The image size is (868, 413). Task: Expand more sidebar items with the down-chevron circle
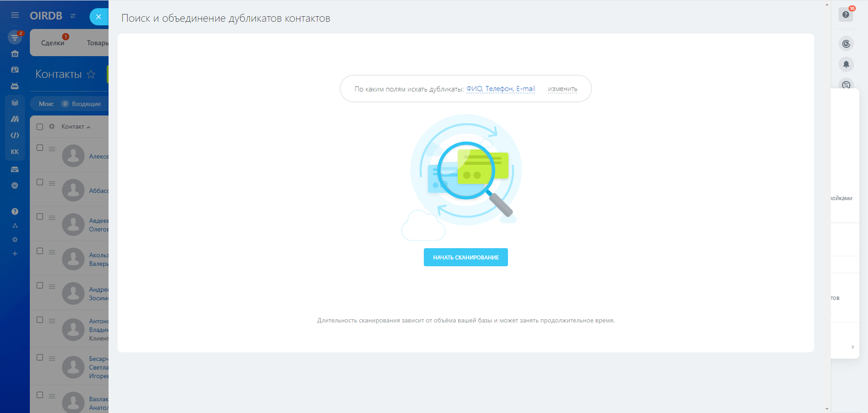(x=15, y=186)
